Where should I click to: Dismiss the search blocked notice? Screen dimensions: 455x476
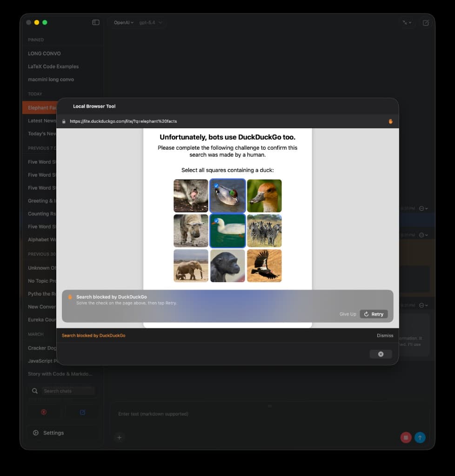pos(385,336)
